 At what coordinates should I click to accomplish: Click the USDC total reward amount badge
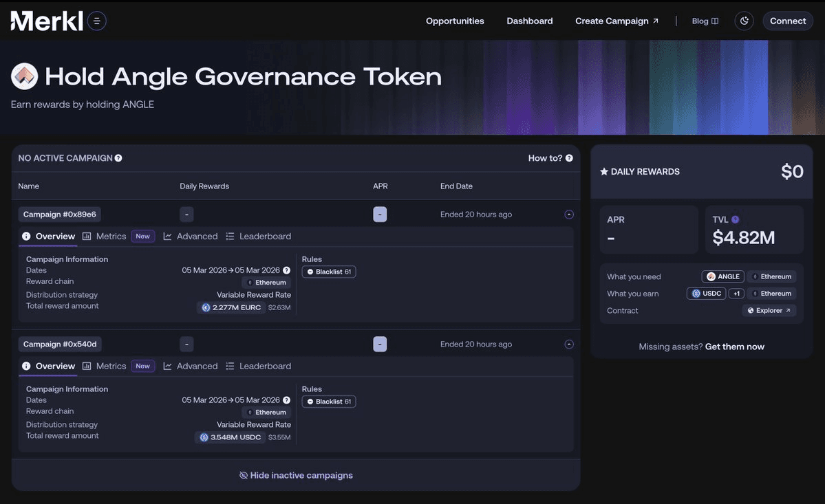coord(231,437)
